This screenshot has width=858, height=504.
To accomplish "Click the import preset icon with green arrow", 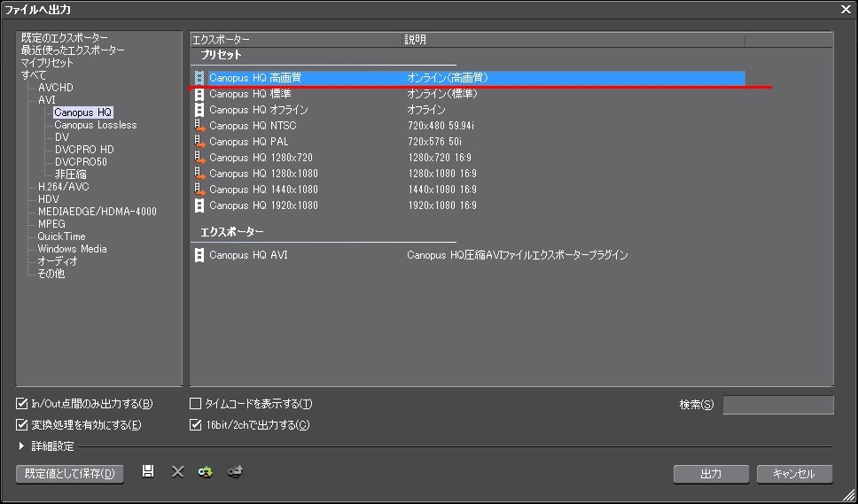I will click(206, 471).
